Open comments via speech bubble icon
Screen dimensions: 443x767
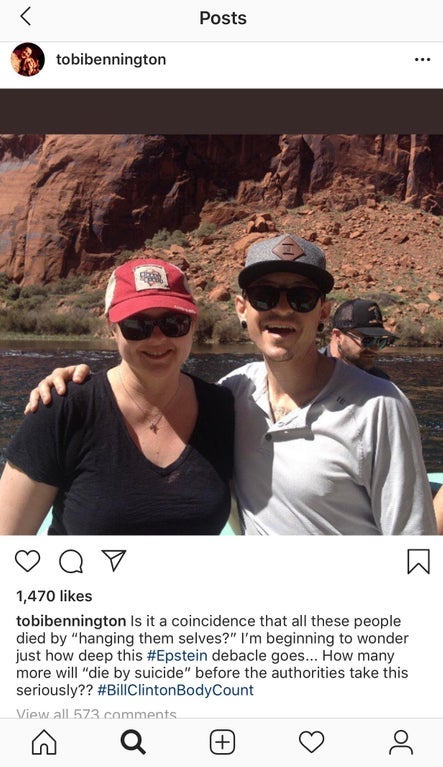pos(71,561)
